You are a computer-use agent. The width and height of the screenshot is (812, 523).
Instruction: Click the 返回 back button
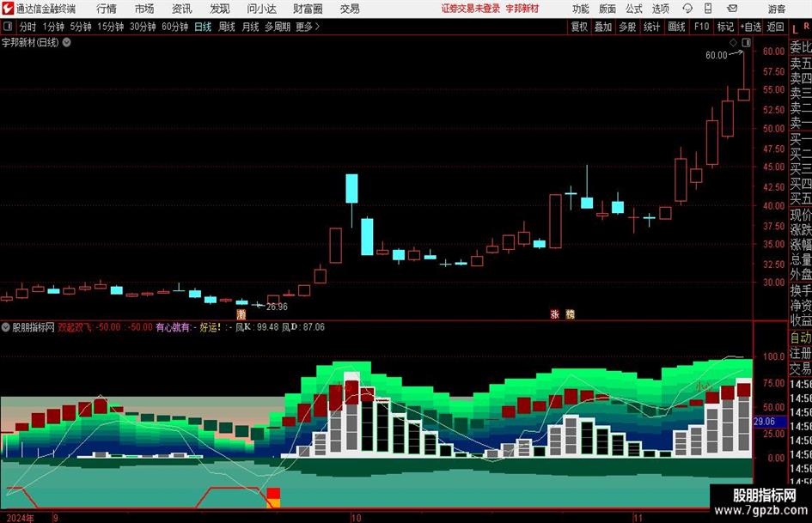pyautogui.click(x=775, y=27)
